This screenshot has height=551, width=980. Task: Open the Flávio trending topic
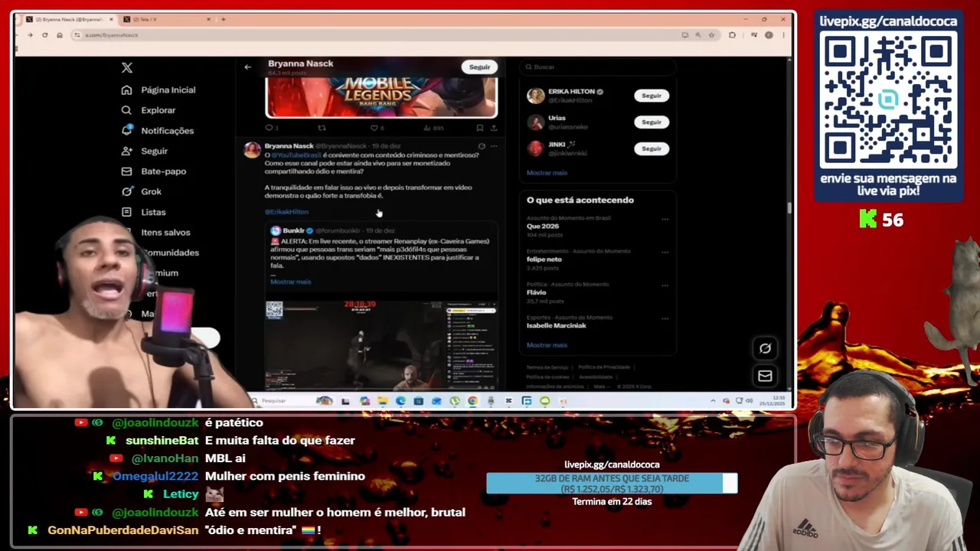point(537,292)
